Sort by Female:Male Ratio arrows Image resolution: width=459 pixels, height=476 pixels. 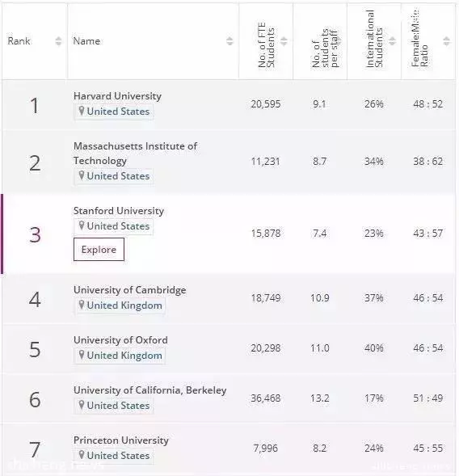446,41
